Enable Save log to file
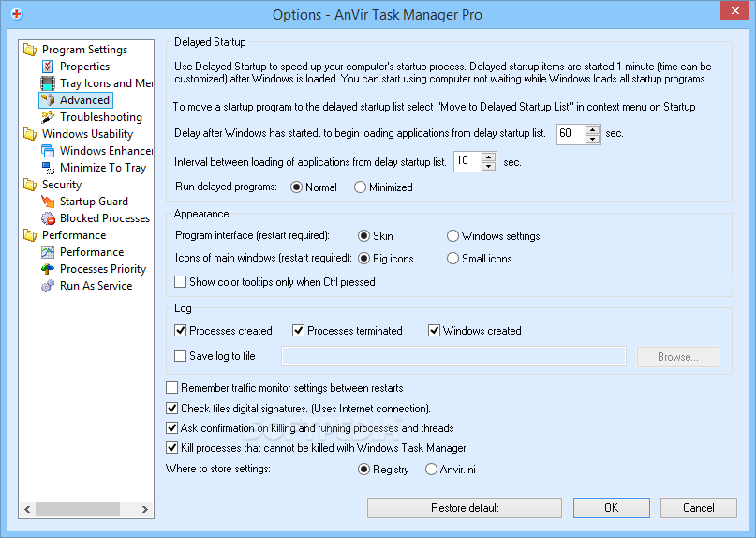756x538 pixels. [215, 356]
